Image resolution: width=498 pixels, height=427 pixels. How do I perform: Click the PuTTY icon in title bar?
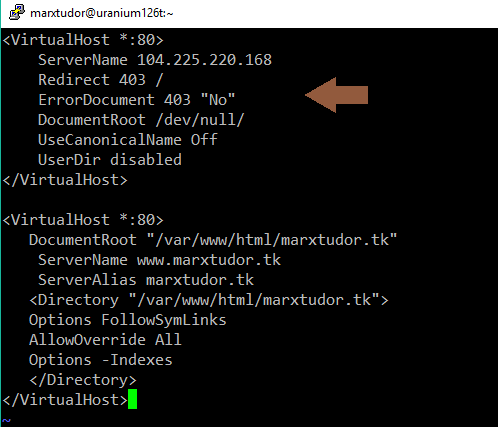coord(17,12)
